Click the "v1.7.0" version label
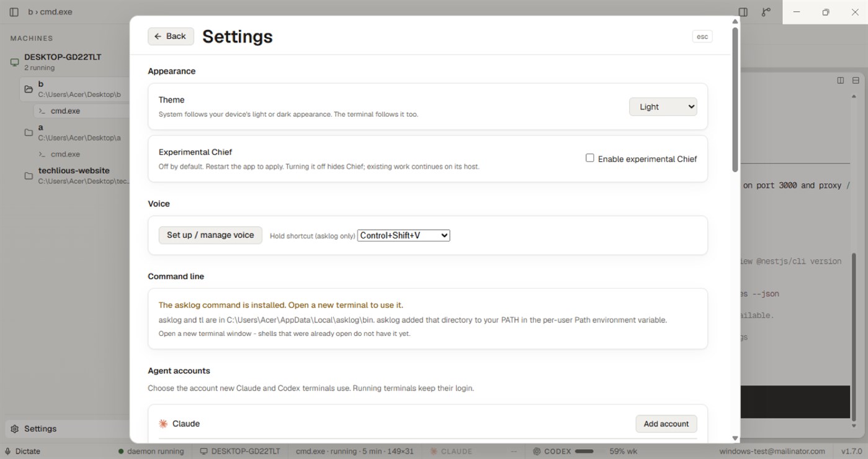The image size is (868, 459). coord(852,452)
